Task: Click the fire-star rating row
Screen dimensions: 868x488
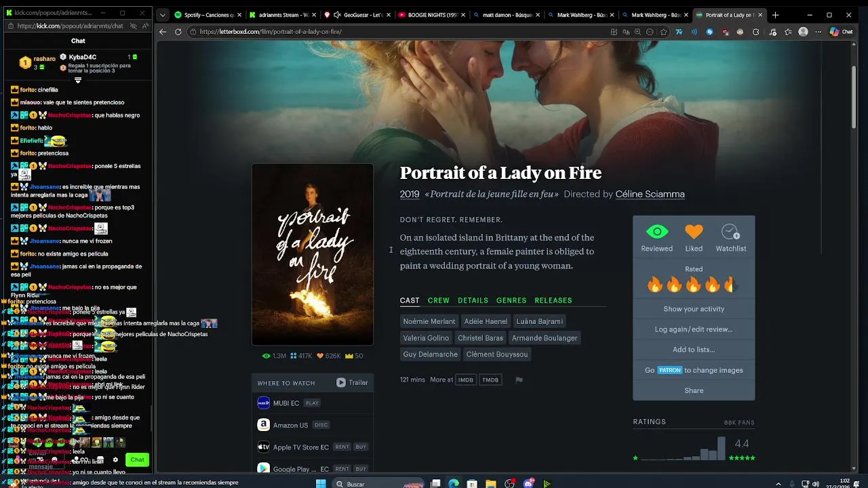Action: 693,285
